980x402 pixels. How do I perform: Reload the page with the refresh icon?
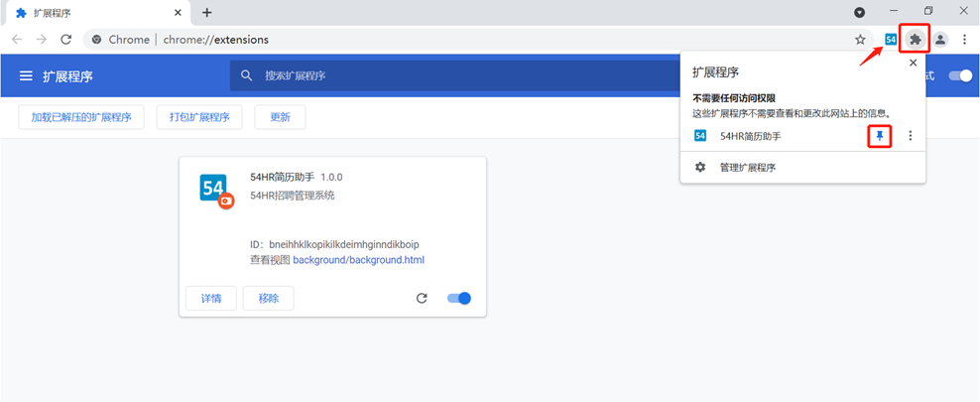pyautogui.click(x=65, y=40)
